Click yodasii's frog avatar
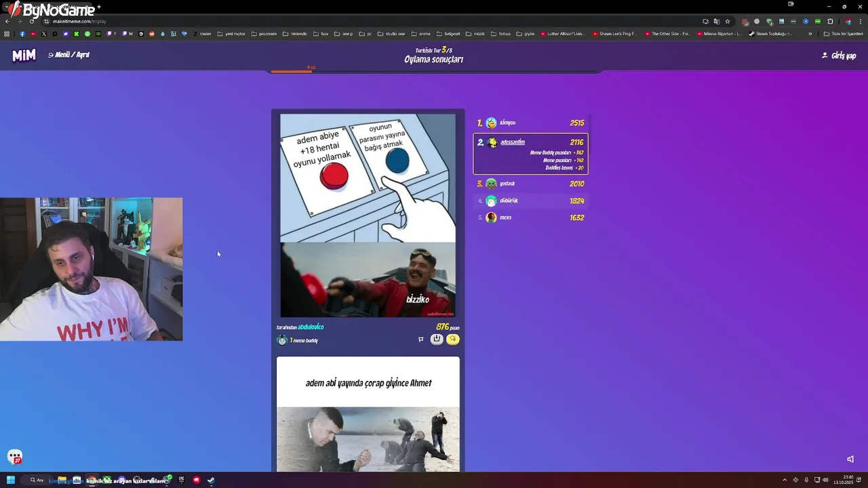 491,184
